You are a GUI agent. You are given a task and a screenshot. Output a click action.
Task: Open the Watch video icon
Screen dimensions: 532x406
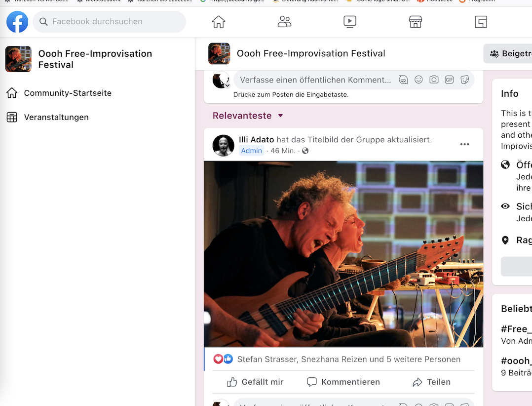point(350,22)
